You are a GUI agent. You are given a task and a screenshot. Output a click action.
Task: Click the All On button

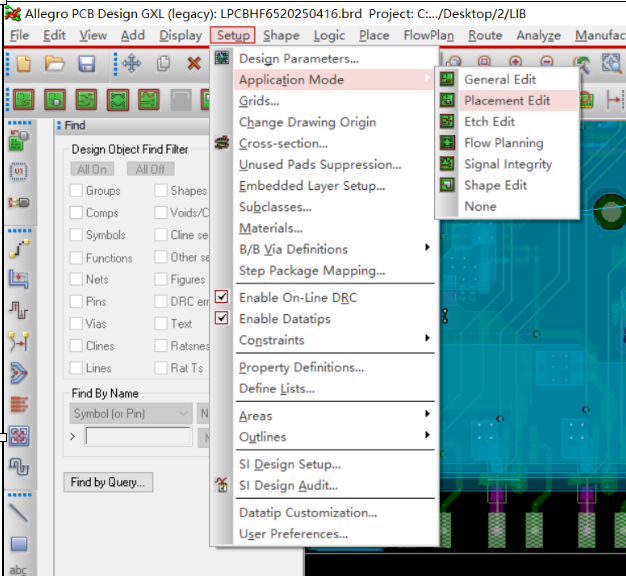click(92, 169)
